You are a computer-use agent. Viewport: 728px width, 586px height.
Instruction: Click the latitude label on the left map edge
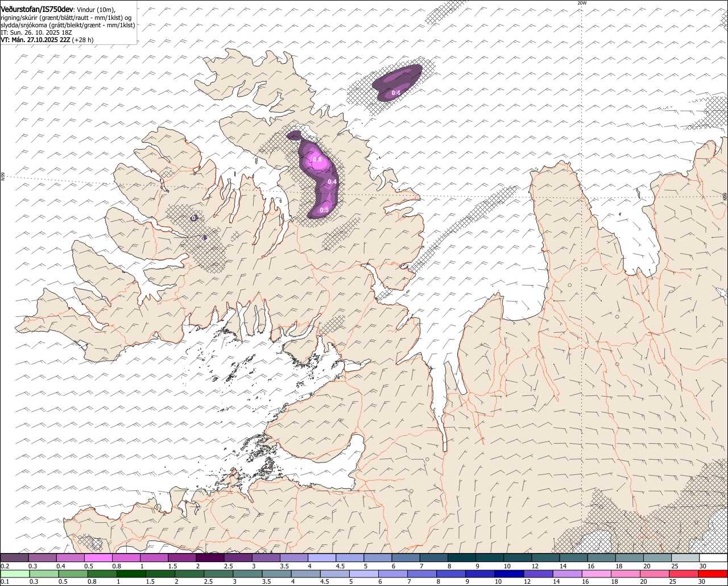3,177
